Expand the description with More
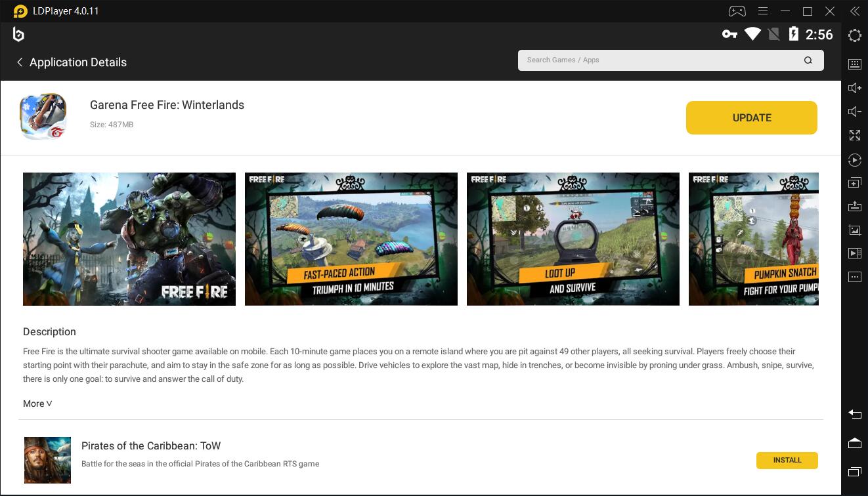Image resolution: width=868 pixels, height=496 pixels. 37,403
